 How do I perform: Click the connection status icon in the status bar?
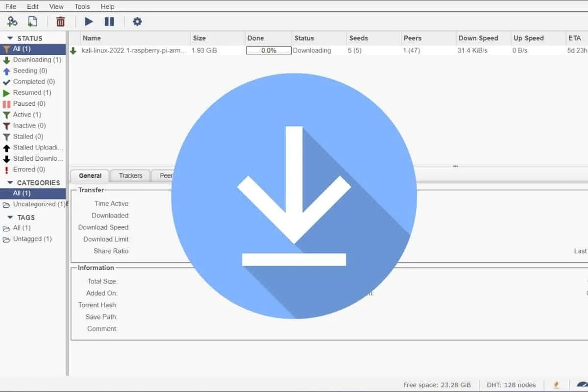click(557, 385)
